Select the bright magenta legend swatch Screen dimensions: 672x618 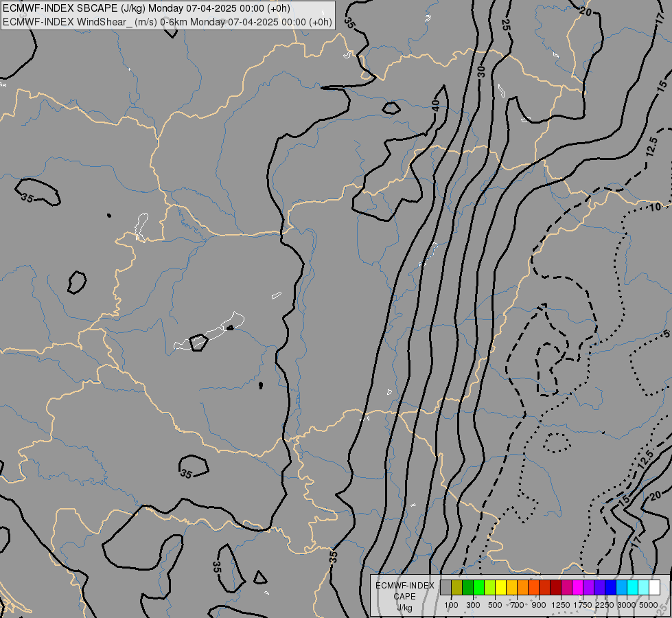click(x=577, y=587)
